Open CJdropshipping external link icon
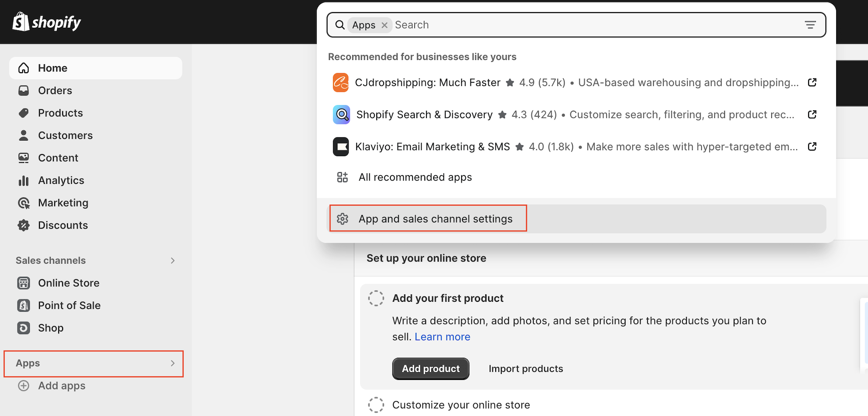The image size is (868, 416). 812,83
